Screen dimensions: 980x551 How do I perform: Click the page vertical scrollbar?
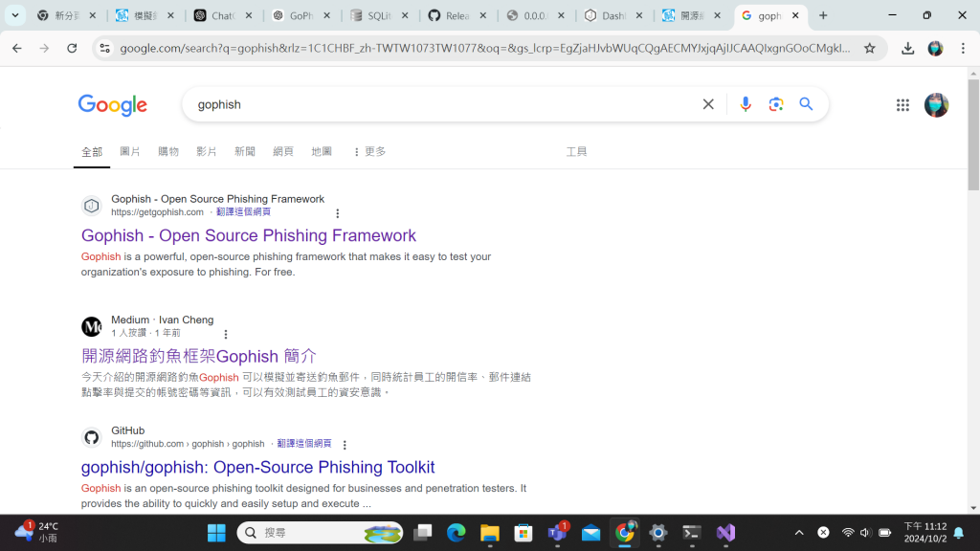[973, 134]
